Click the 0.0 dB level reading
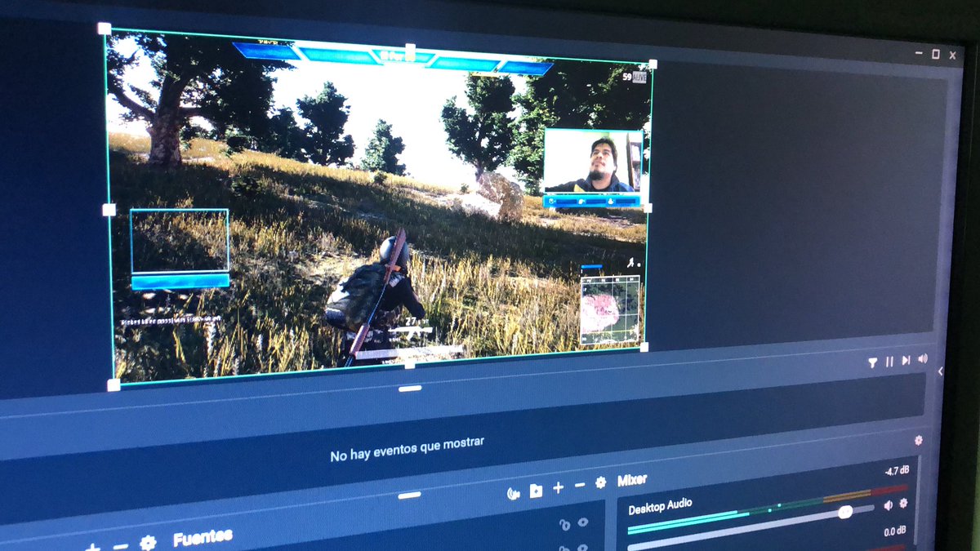980x551 pixels. pyautogui.click(x=896, y=531)
